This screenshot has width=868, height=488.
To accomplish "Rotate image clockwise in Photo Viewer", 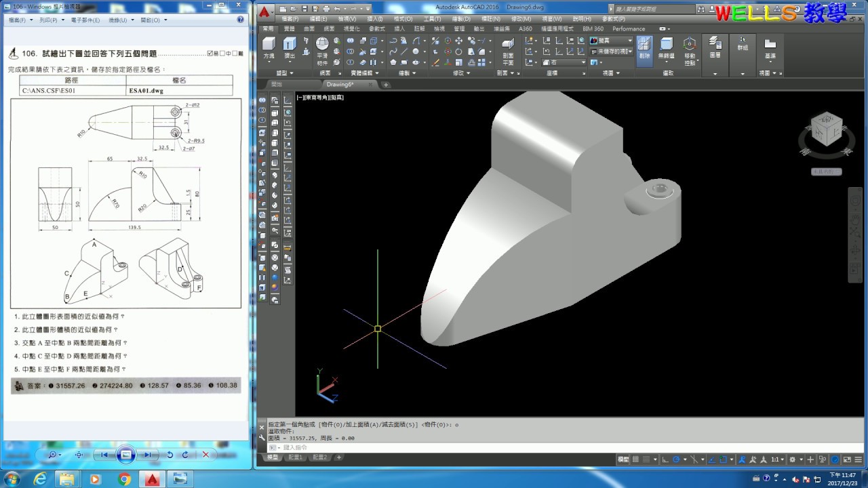I will [x=185, y=455].
